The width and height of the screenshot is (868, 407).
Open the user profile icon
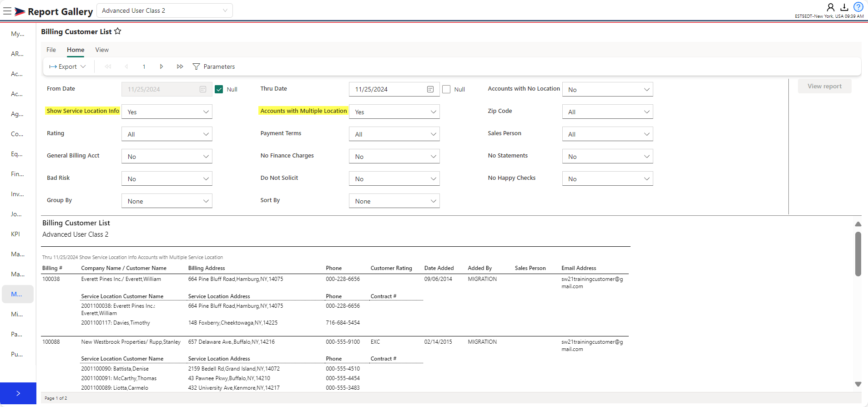coord(831,7)
